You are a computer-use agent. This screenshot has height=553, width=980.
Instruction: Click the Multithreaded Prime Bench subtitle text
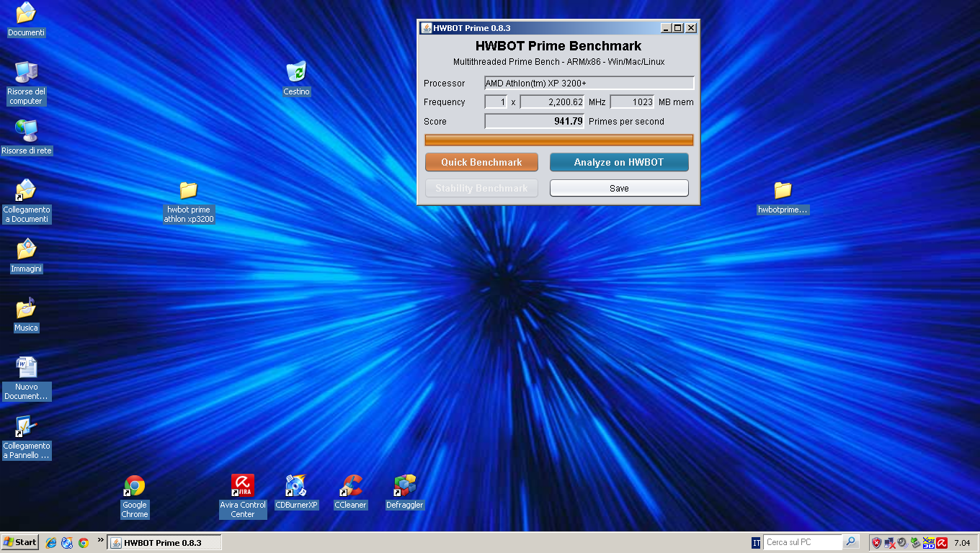tap(558, 62)
